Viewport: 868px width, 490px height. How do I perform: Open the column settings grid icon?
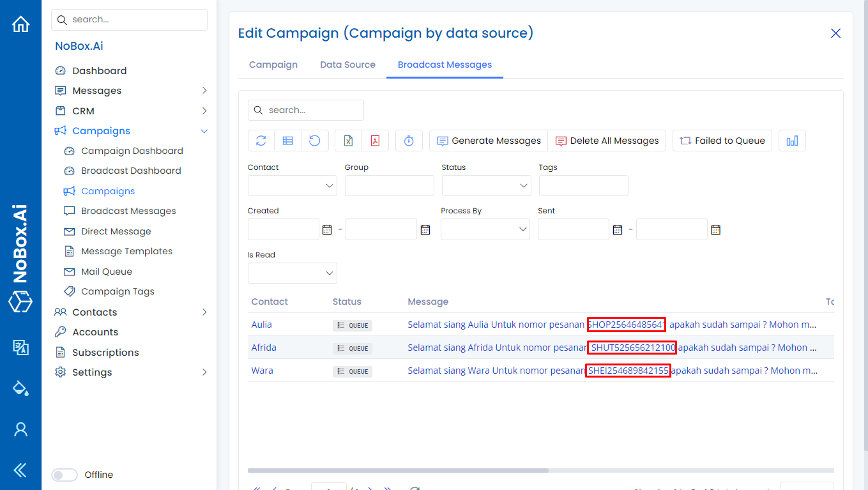click(x=287, y=140)
